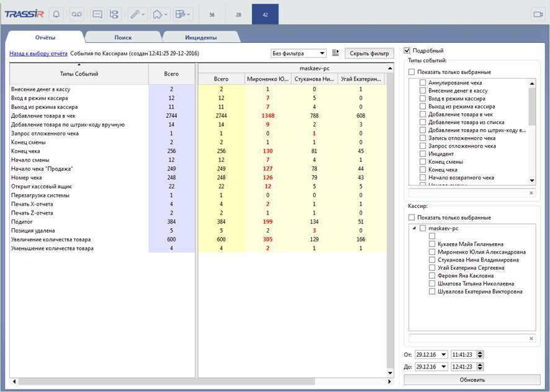The height and width of the screenshot is (392, 550).
Task: Click the cashier search input field
Action: pos(468,338)
